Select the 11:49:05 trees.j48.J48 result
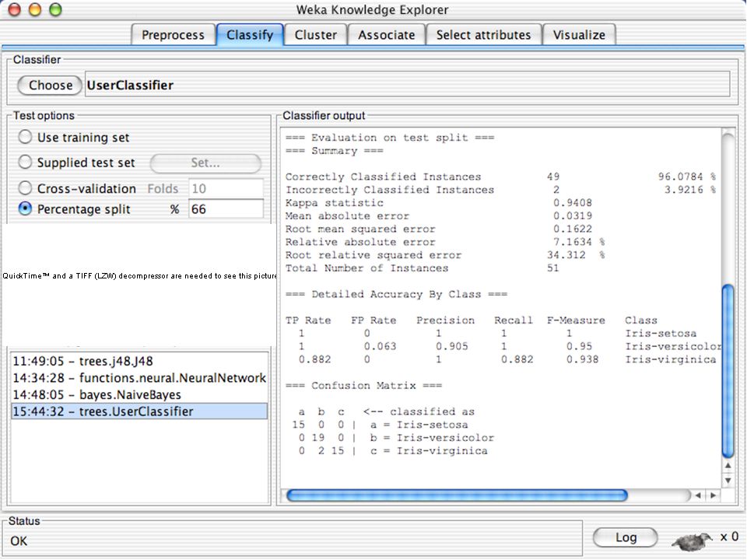 139,361
